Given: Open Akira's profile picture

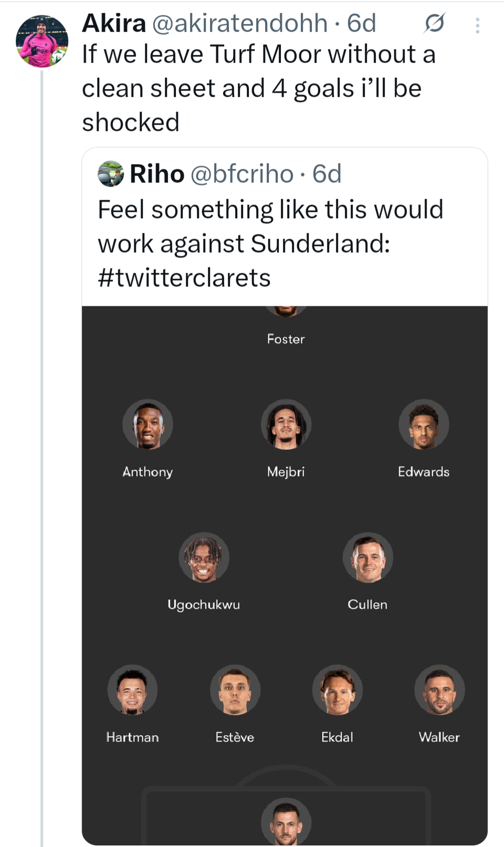Looking at the screenshot, I should pos(42,42).
